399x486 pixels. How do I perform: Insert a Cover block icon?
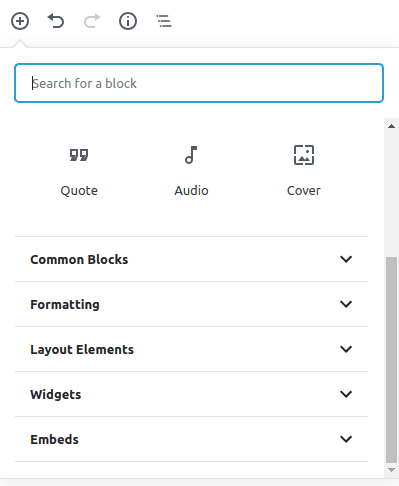pos(304,155)
